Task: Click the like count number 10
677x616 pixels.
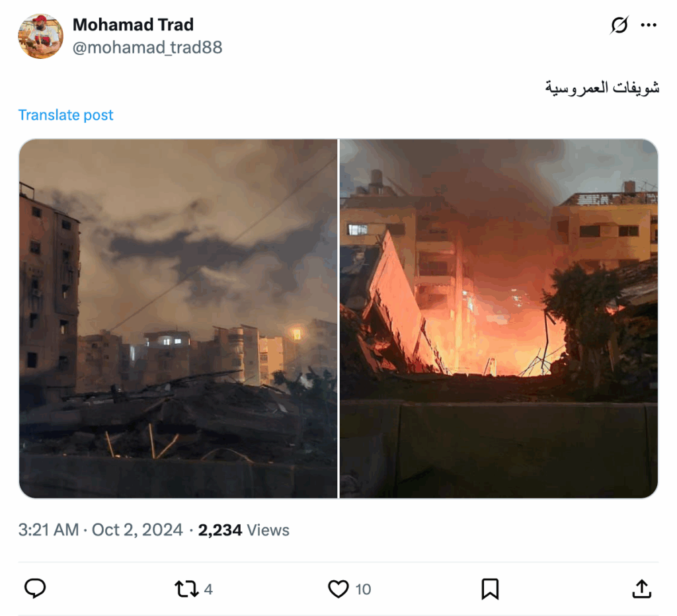Action: coord(363,590)
